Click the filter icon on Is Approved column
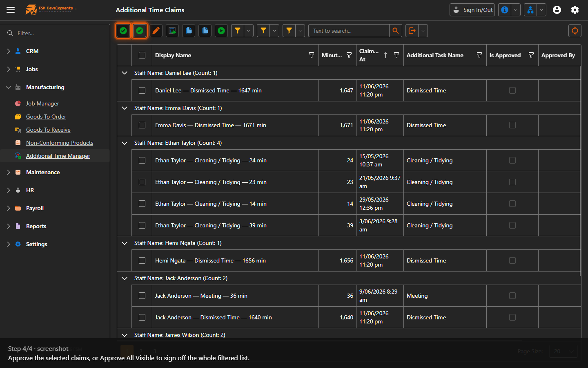This screenshot has width=588, height=368. tap(531, 55)
